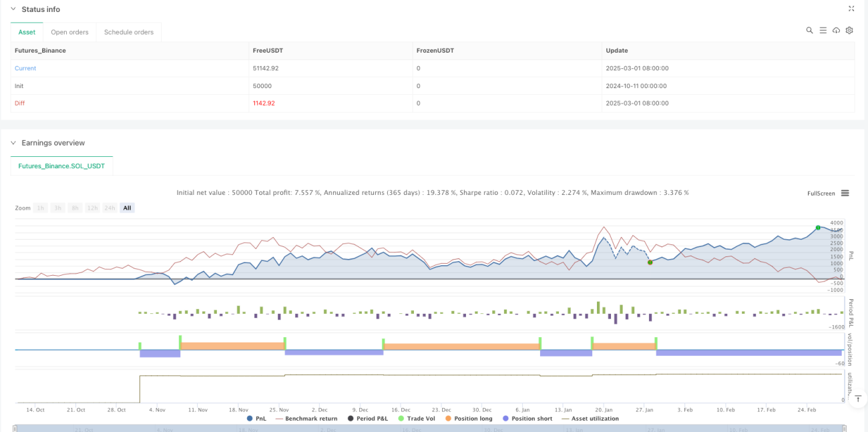The image size is (868, 432).
Task: Toggle the Asset utilization legend series
Action: coord(590,419)
